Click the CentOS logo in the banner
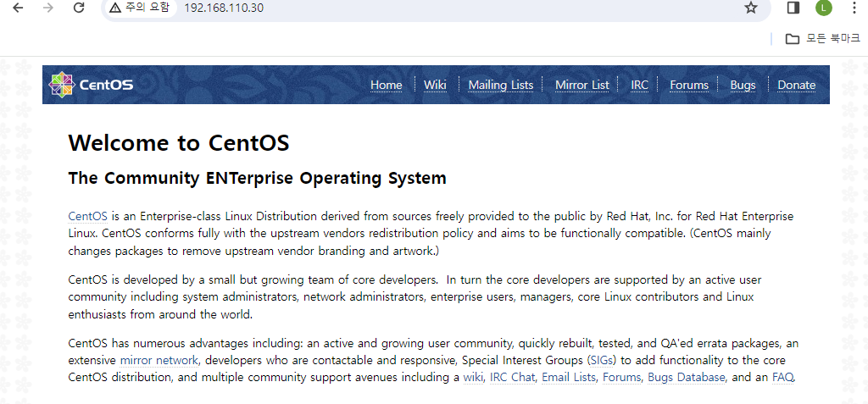Screen dimensions: 868x404 click(x=91, y=85)
